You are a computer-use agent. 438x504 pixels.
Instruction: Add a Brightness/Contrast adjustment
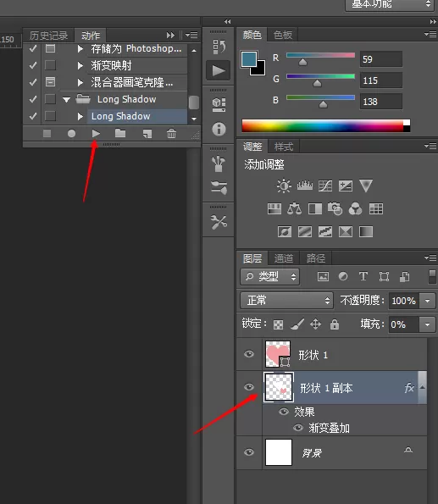(x=284, y=186)
